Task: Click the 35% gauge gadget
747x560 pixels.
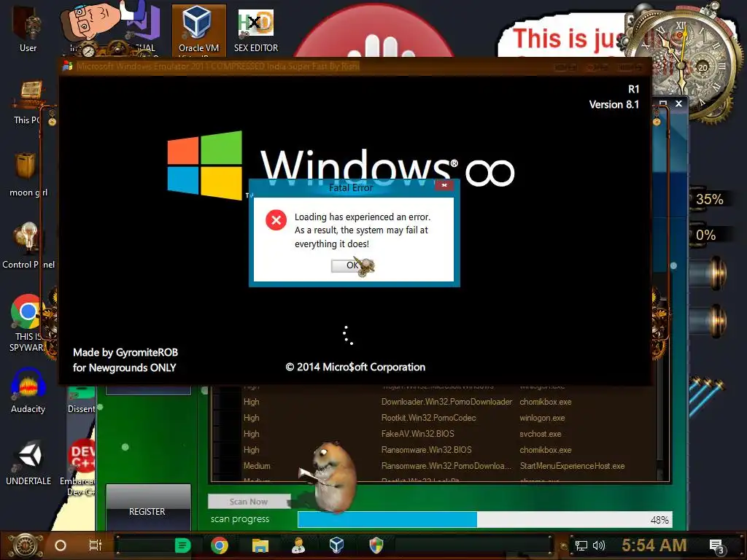Action: [709, 199]
